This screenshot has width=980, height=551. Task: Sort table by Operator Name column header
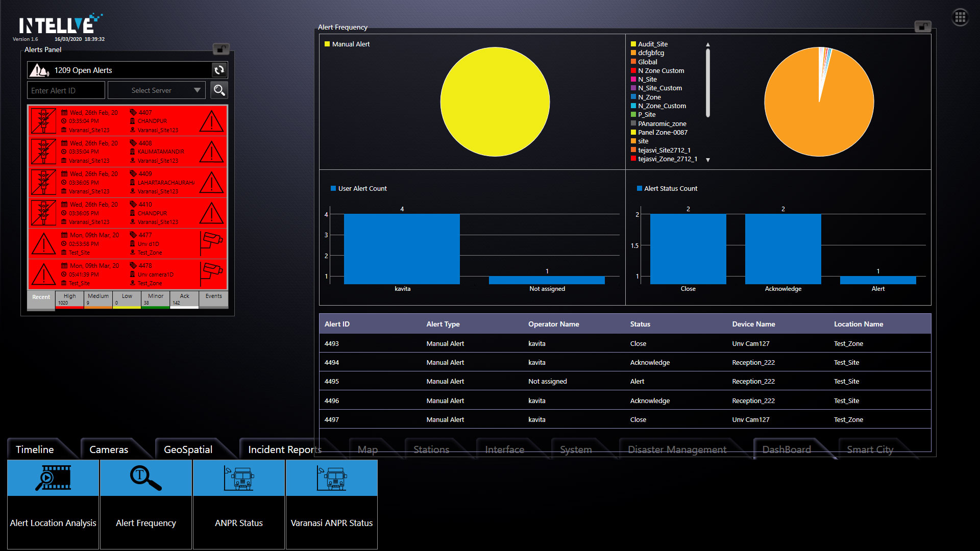(x=553, y=324)
